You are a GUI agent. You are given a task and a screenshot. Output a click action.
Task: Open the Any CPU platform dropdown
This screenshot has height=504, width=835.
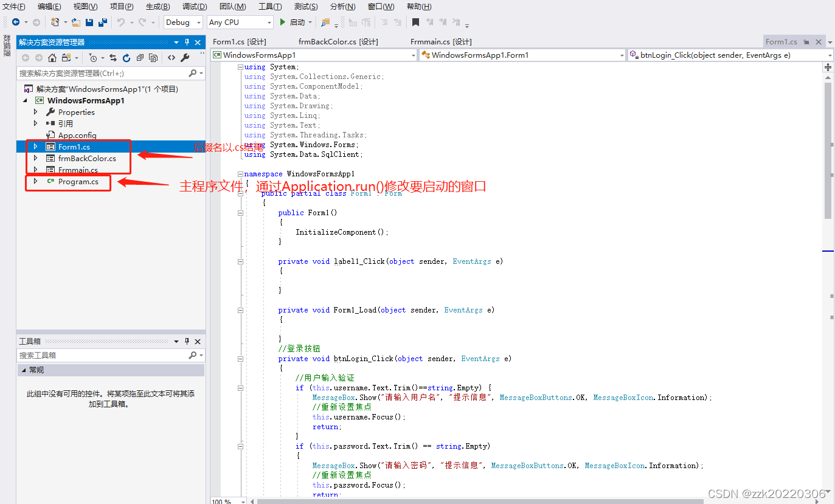click(x=240, y=22)
